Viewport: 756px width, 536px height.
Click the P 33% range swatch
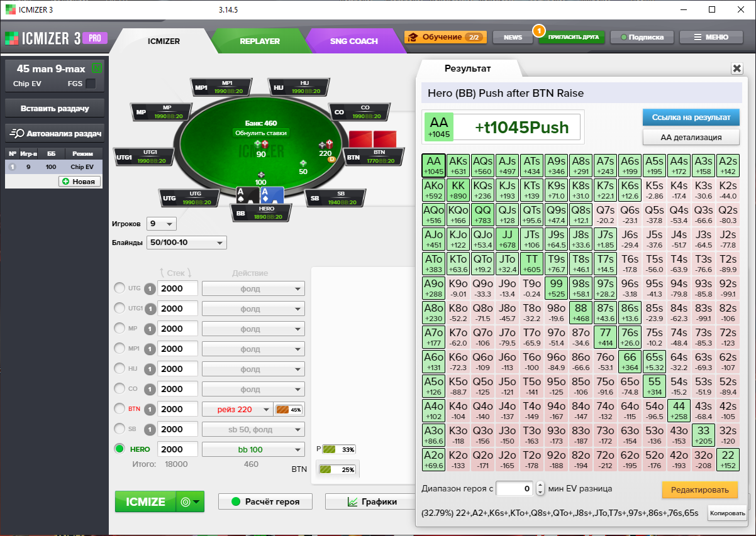[x=340, y=449]
